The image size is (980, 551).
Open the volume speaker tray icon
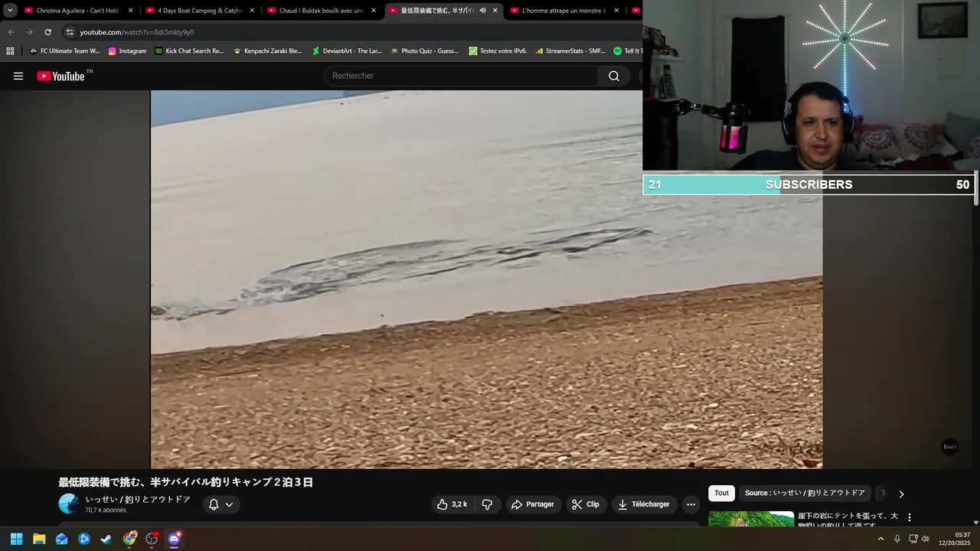(x=926, y=539)
